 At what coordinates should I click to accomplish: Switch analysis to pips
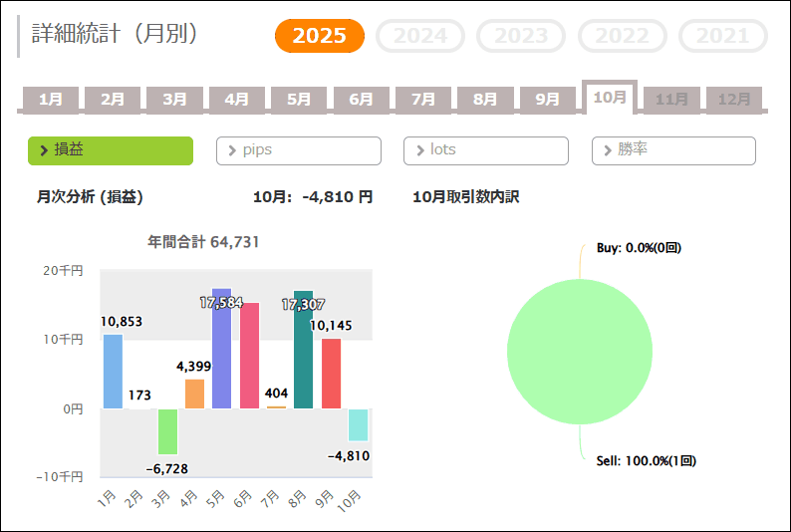pos(299,150)
